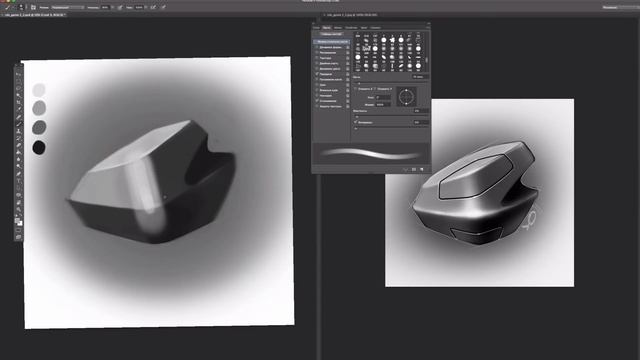Select the Hand tool
The image size is (640, 360).
click(18, 203)
